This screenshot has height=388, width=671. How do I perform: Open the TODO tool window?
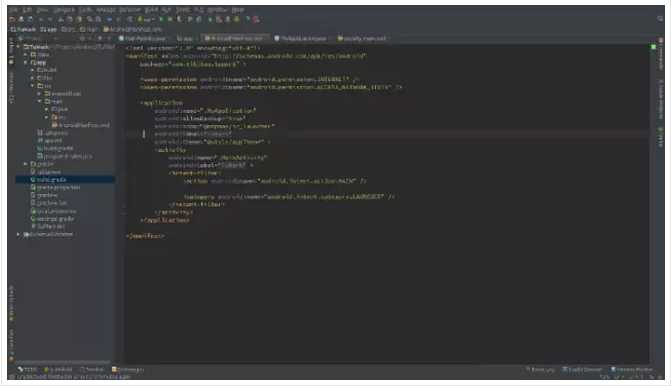click(x=27, y=370)
